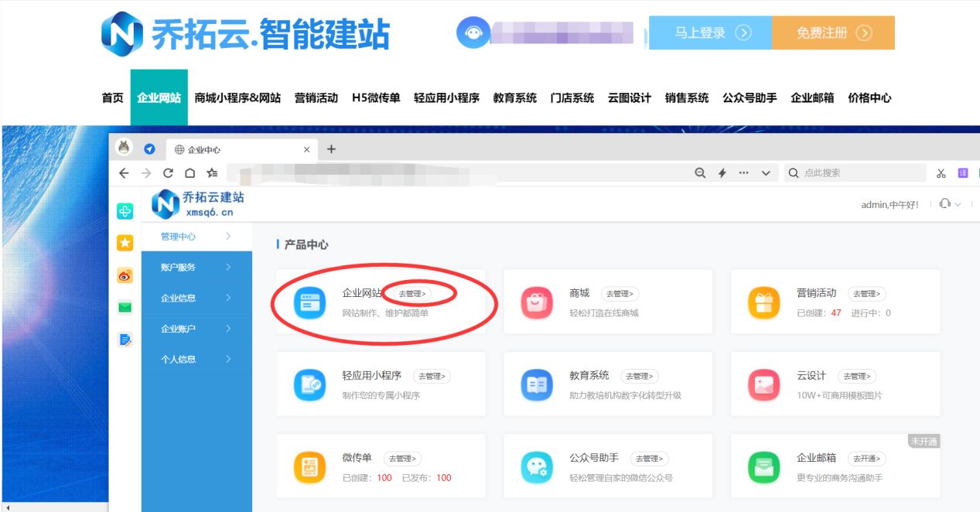Click 去管理 next to 企业网站

(412, 294)
